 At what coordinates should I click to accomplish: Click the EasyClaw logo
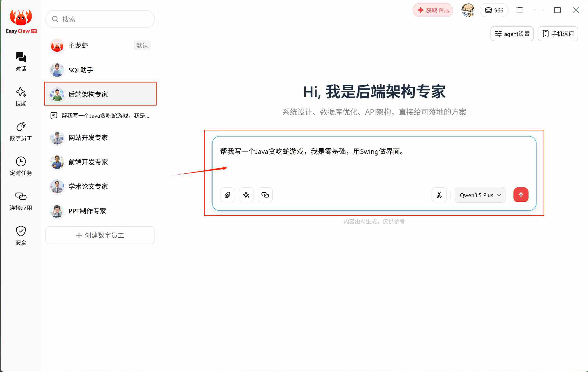[x=21, y=21]
